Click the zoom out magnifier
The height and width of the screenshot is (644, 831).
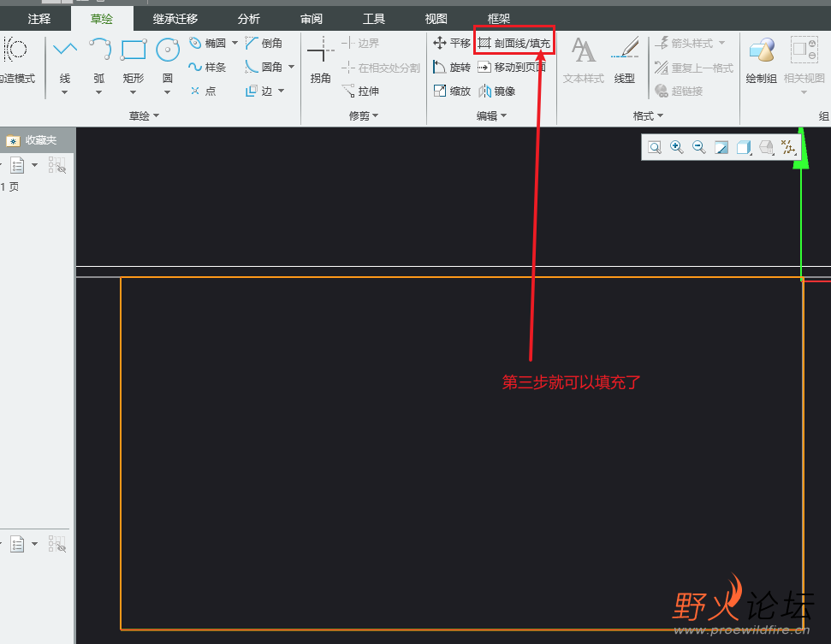click(x=699, y=147)
